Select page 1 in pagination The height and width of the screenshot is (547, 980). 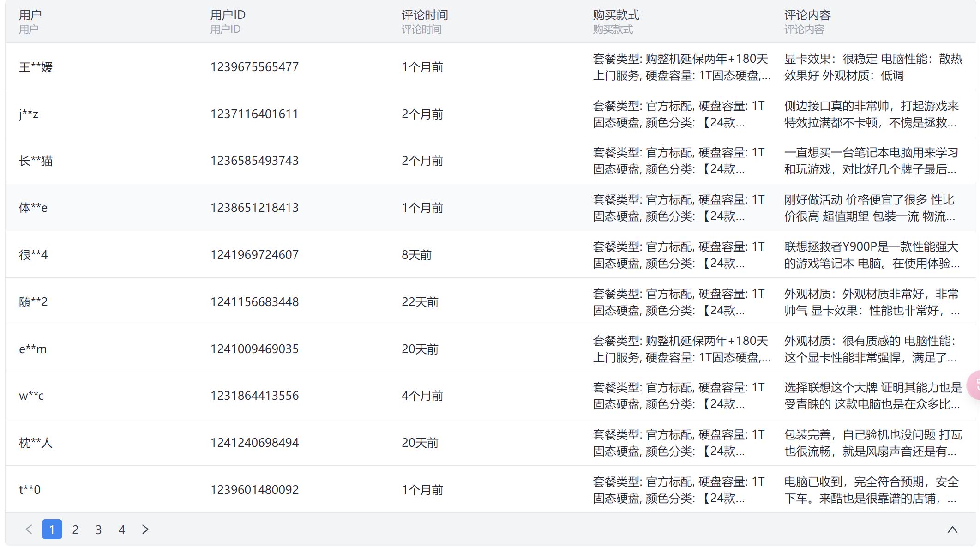click(52, 529)
